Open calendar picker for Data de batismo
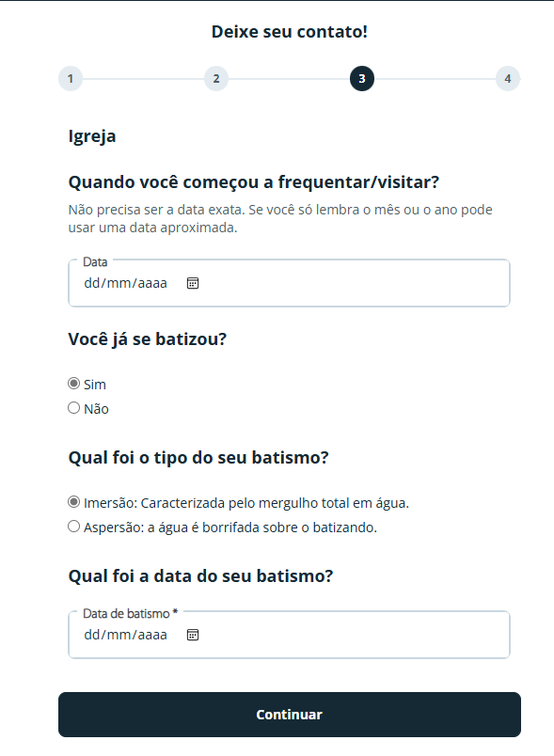Screen dimensions: 554x756 click(193, 635)
